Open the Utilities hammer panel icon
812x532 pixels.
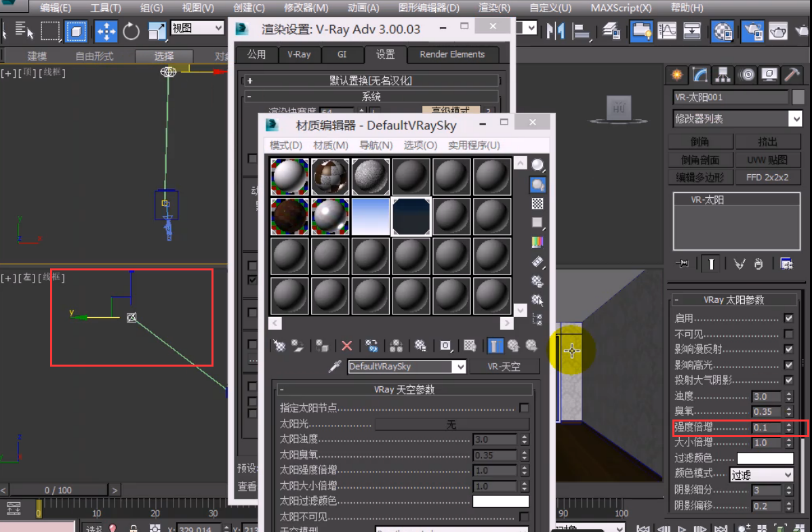(x=791, y=74)
